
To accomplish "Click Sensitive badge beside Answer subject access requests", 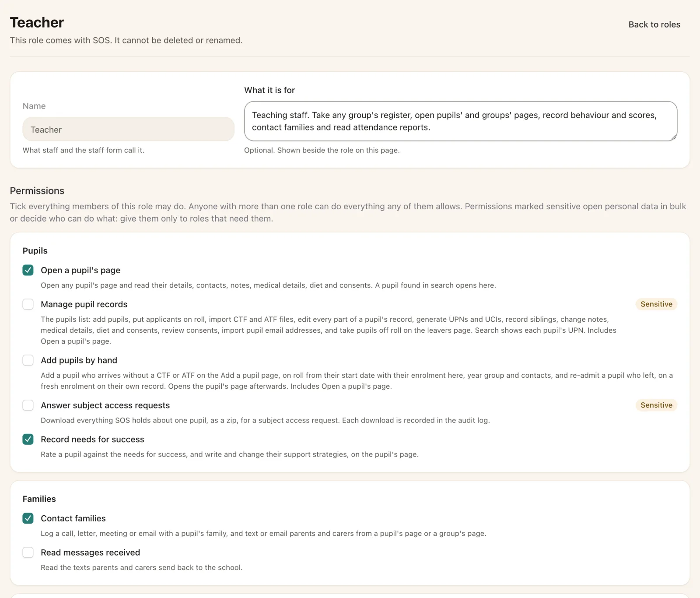I will (656, 405).
